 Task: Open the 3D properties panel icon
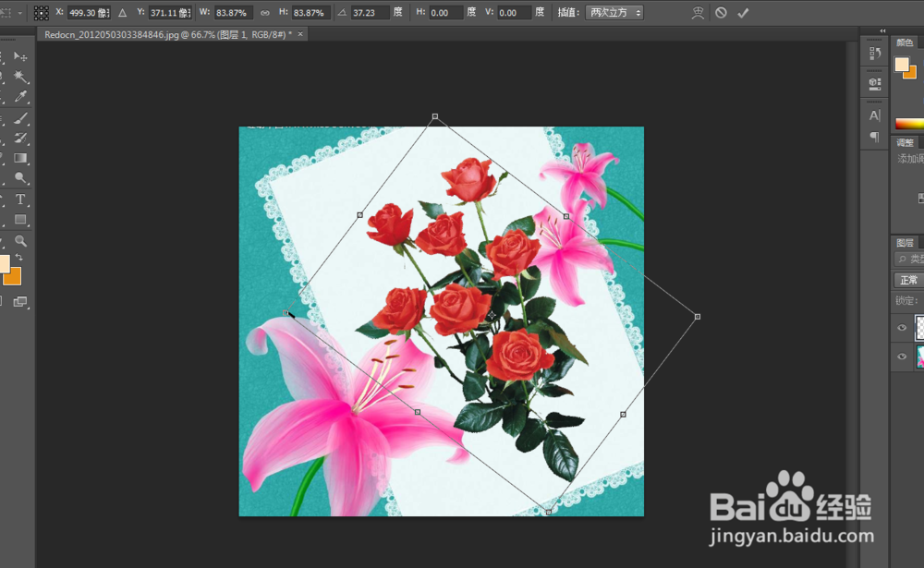tap(874, 84)
